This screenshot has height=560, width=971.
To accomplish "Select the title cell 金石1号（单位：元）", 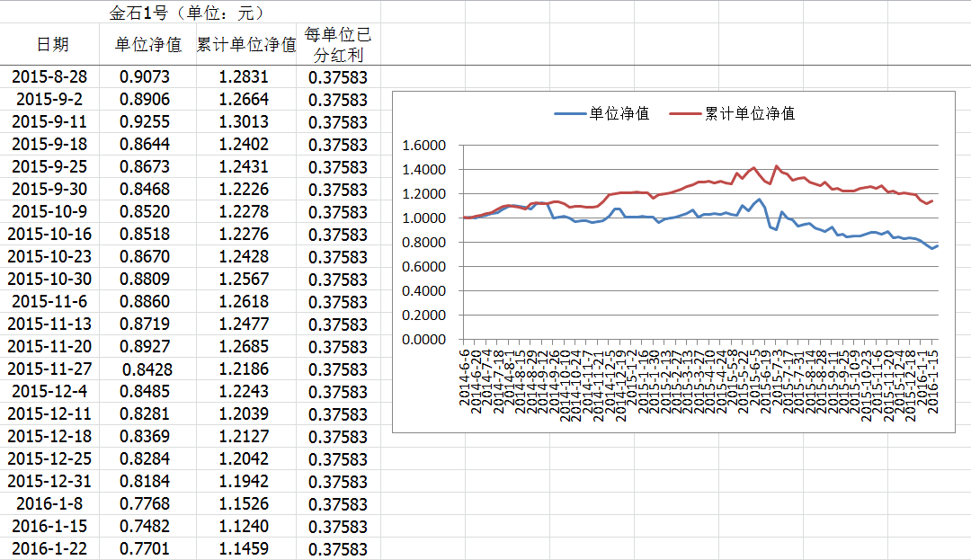I will click(187, 13).
